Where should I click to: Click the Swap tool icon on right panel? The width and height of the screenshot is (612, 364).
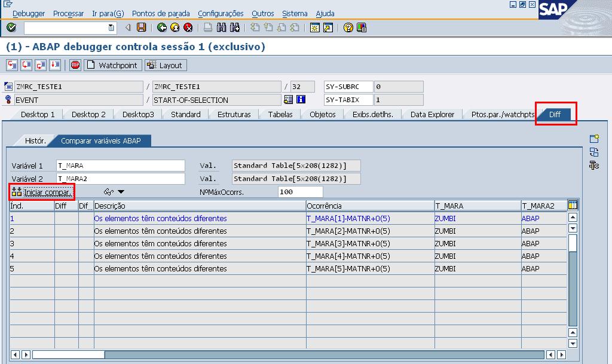tap(594, 152)
